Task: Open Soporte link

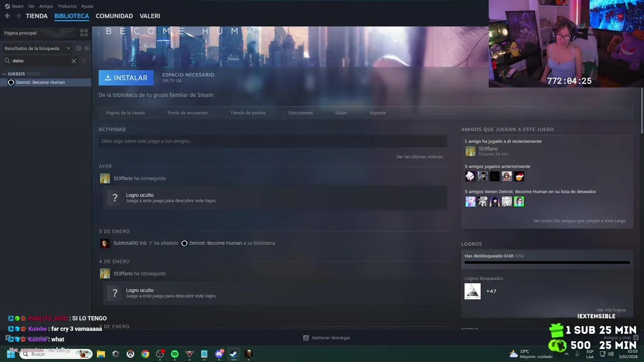Action: click(377, 113)
